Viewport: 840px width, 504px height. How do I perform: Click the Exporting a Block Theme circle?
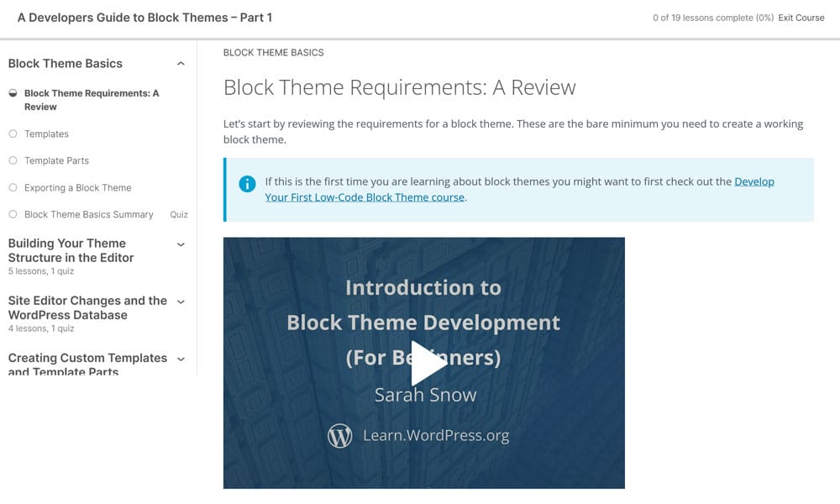[13, 187]
